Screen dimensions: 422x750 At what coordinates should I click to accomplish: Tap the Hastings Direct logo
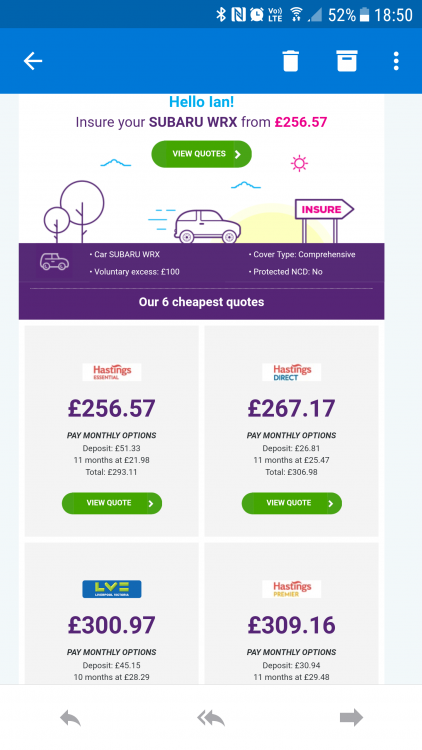tap(292, 372)
